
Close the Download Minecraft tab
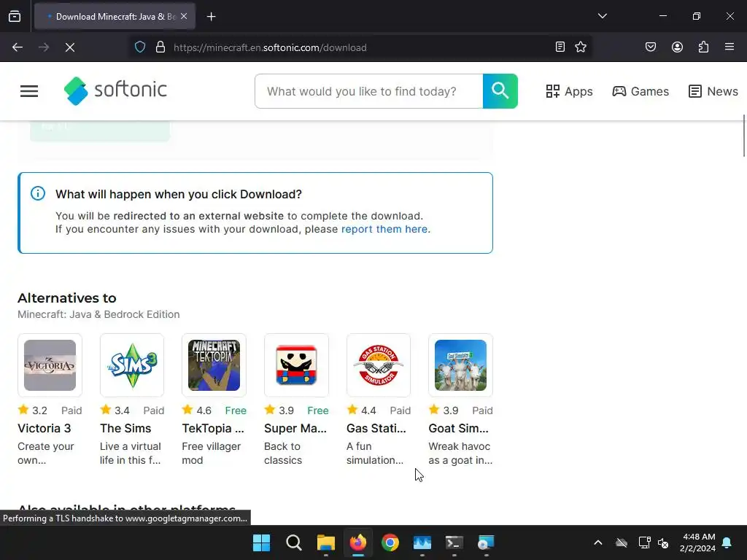[x=184, y=17]
